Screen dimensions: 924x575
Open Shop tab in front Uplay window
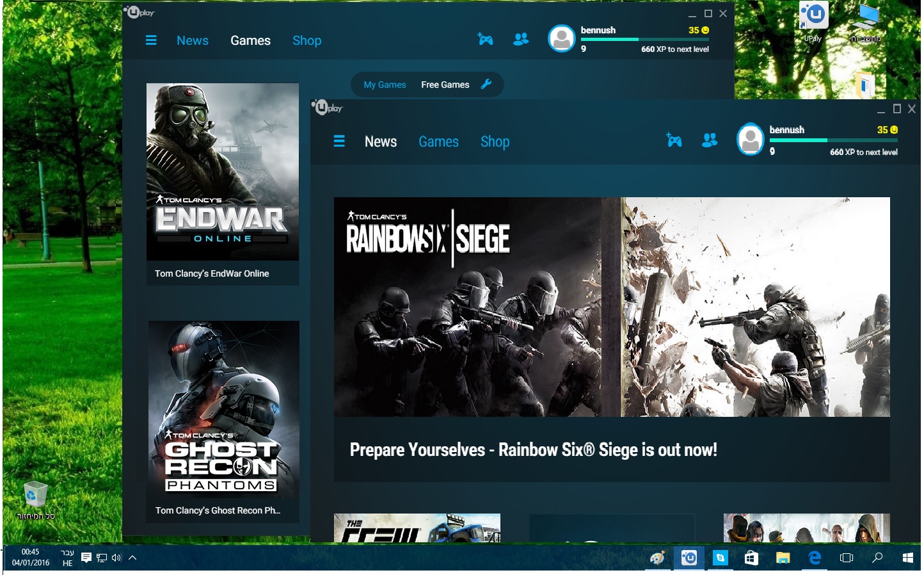click(x=495, y=142)
